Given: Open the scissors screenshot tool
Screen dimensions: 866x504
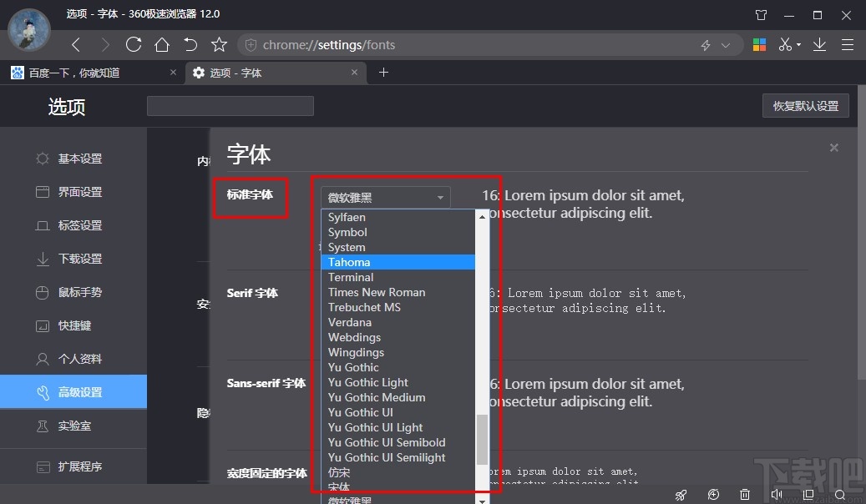Looking at the screenshot, I should (x=785, y=45).
